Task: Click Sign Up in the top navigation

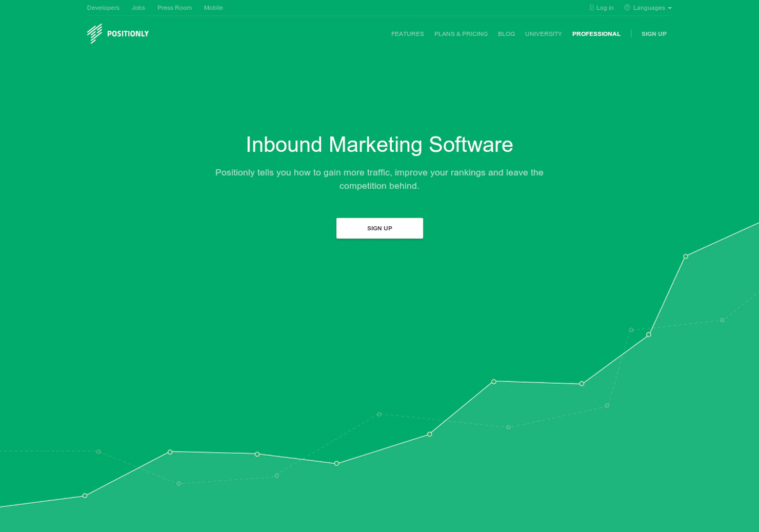Action: pos(654,34)
